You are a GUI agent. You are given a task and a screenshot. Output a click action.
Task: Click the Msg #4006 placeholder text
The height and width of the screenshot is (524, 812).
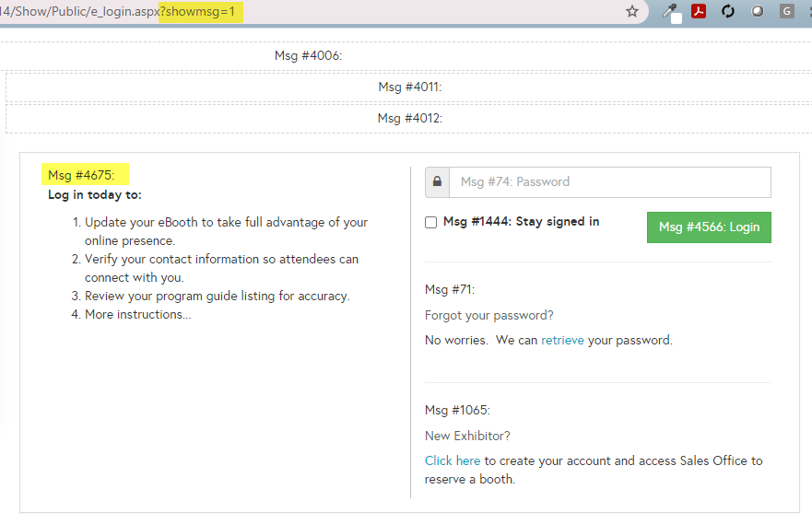[x=308, y=56]
